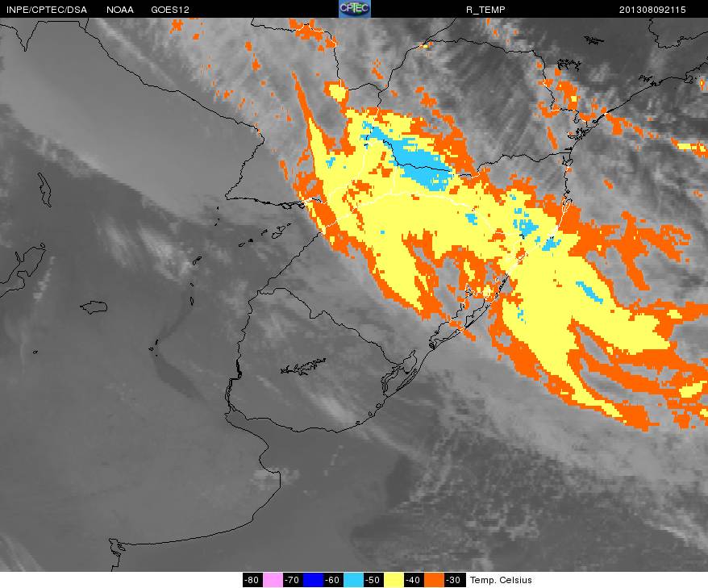Click the light blue -60 to -50 swatch
This screenshot has height=588, width=708.
click(353, 580)
